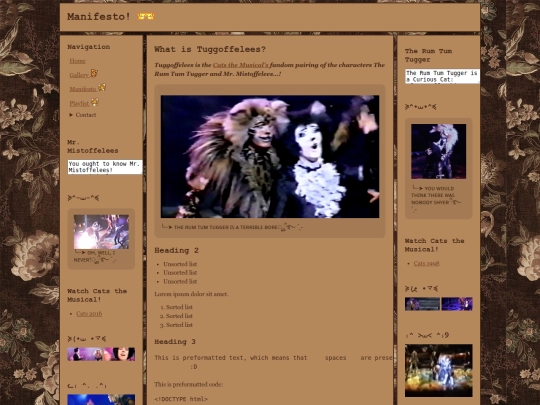Viewport: 540px width, 405px height.
Task: Click the cat icon beside Gallery
Action: [x=94, y=73]
